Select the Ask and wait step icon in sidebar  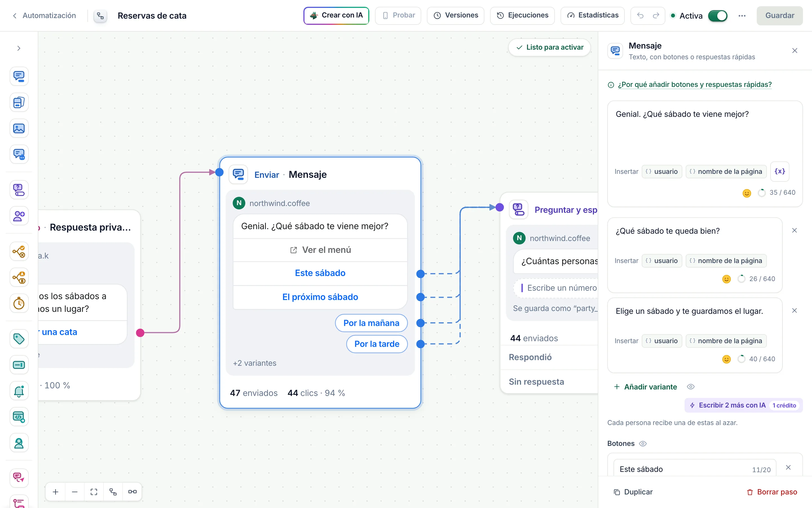point(19,190)
